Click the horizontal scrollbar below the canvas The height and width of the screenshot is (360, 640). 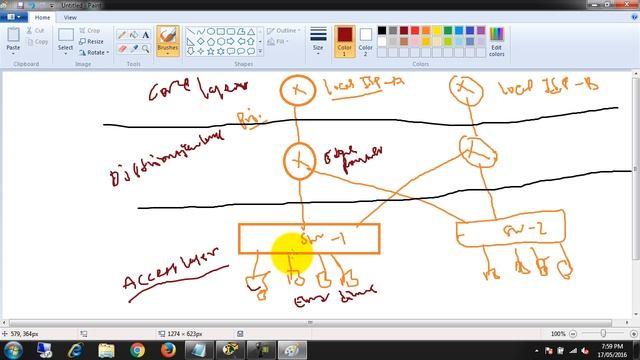pos(310,322)
